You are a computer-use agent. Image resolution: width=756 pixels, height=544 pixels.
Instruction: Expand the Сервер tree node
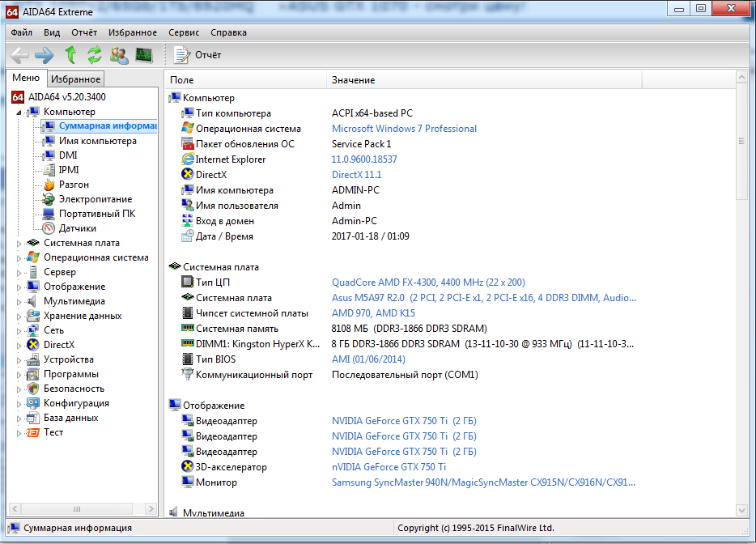[19, 273]
